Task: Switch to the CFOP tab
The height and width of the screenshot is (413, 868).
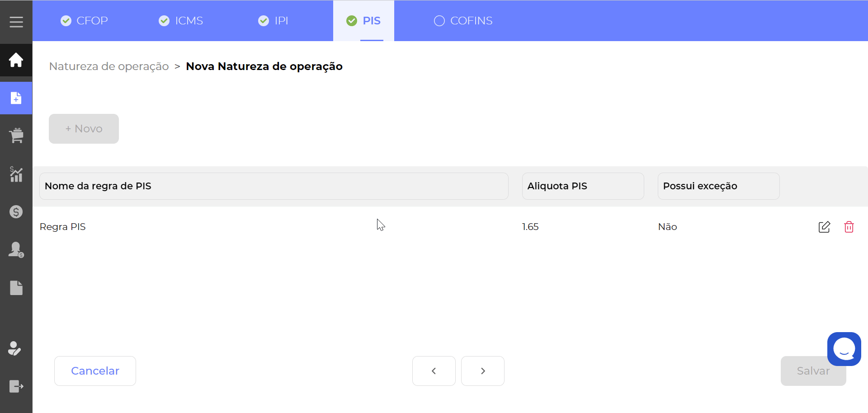Action: [85, 21]
